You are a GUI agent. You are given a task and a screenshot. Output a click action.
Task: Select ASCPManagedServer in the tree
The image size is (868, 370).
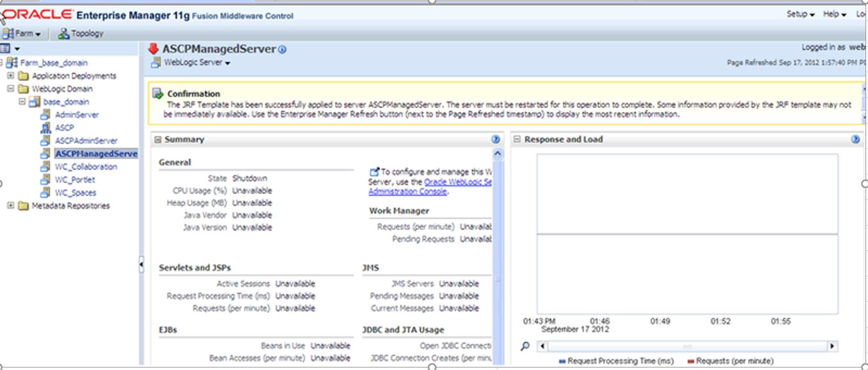point(96,154)
